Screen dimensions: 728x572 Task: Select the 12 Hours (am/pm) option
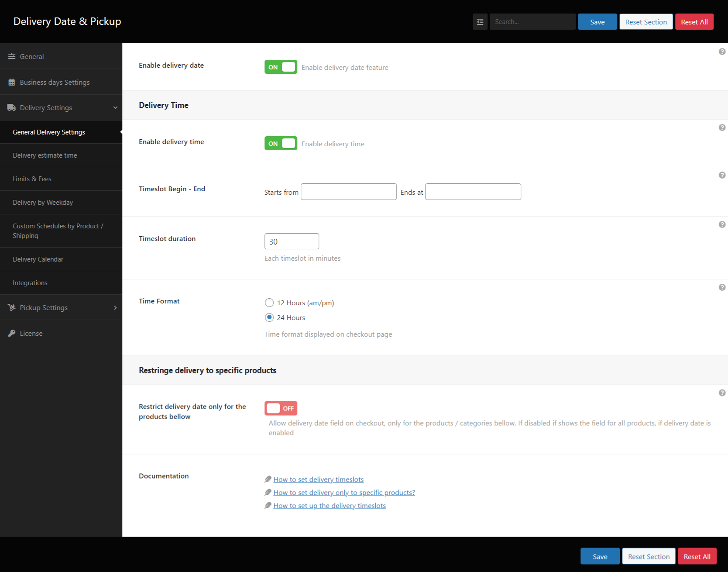point(269,302)
